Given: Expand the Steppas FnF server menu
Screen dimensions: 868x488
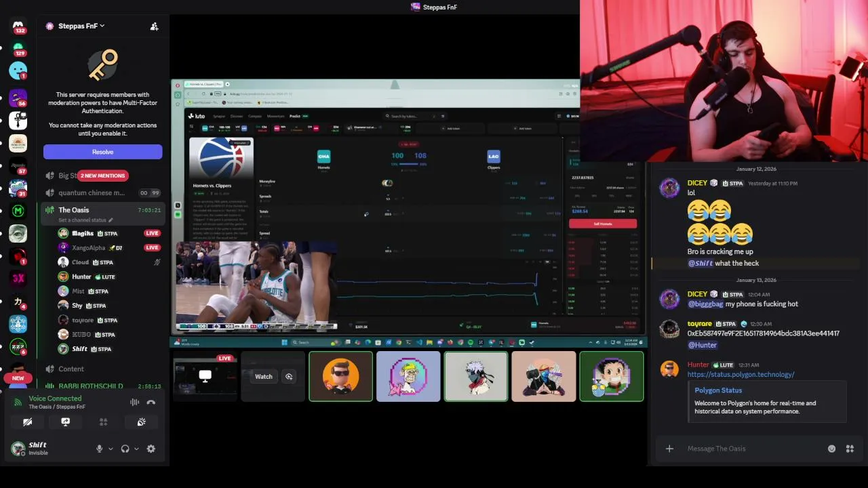Looking at the screenshot, I should pos(81,26).
